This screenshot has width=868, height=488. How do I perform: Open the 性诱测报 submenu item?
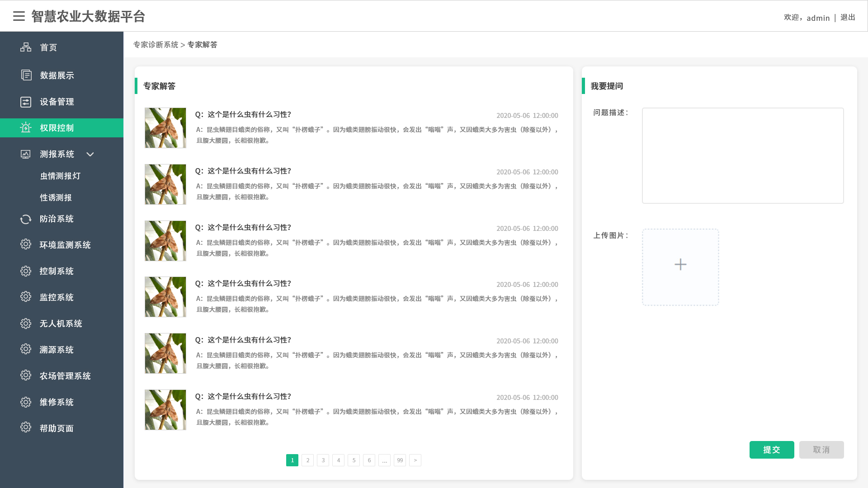click(x=56, y=198)
